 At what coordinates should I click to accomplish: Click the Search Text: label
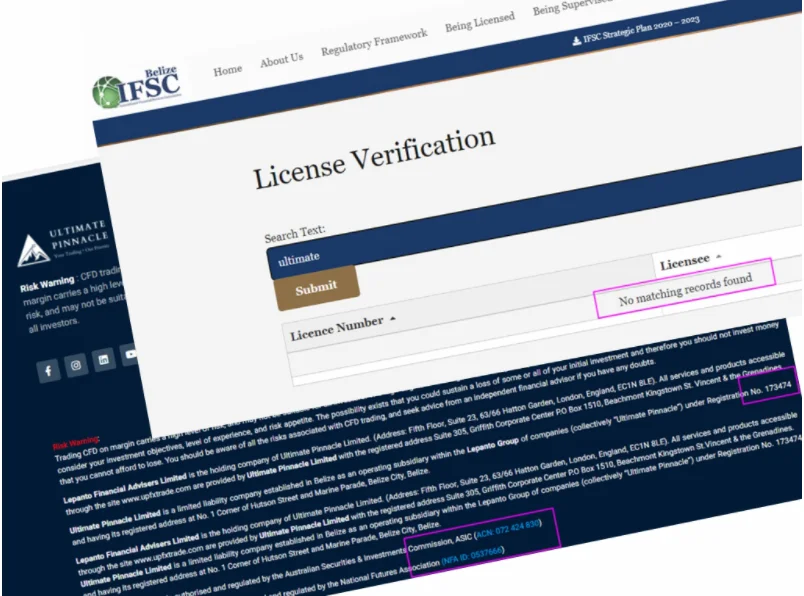coord(295,233)
